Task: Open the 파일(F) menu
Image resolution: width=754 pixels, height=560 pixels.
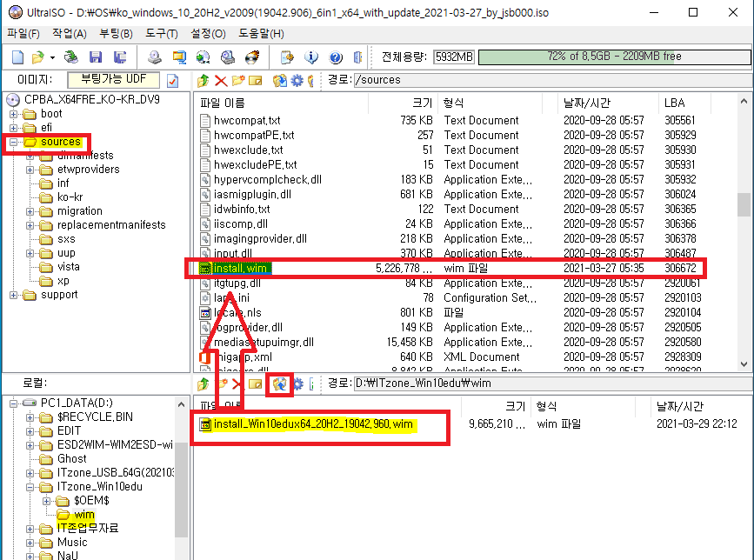Action: [23, 34]
